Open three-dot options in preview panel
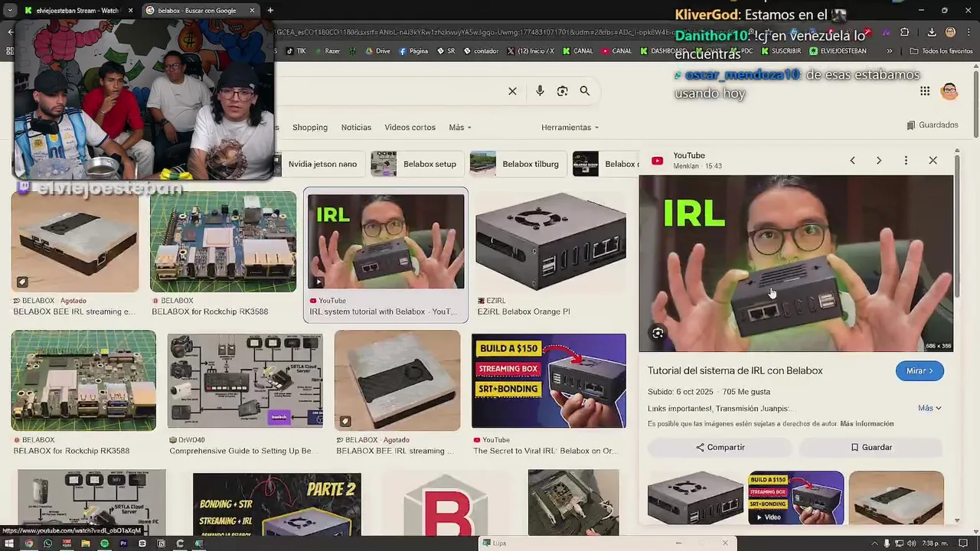 (x=906, y=161)
